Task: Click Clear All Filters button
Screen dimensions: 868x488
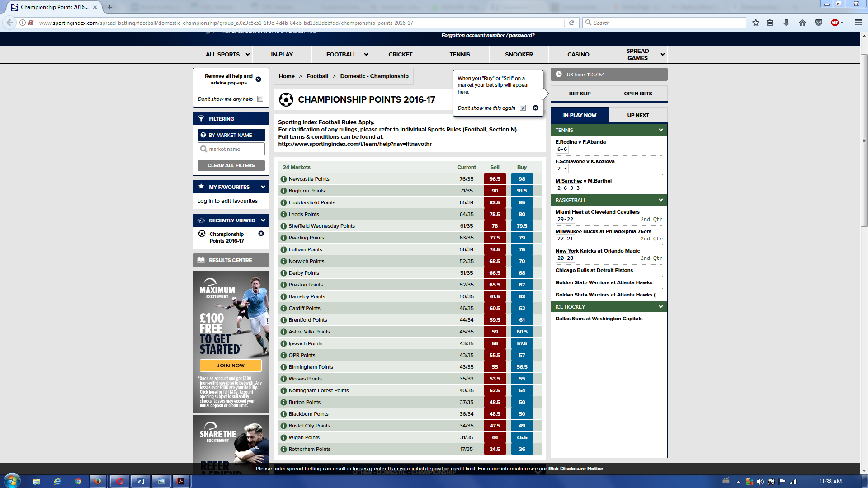Action: [231, 165]
